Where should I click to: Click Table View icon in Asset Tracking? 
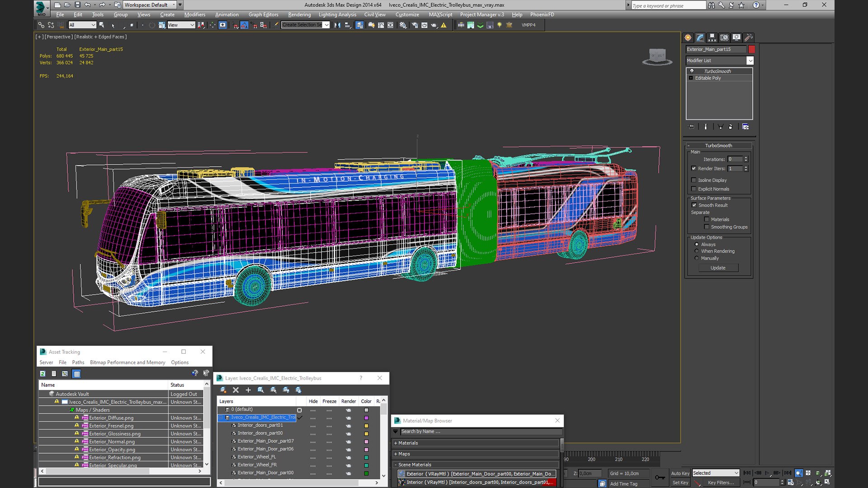pos(76,374)
